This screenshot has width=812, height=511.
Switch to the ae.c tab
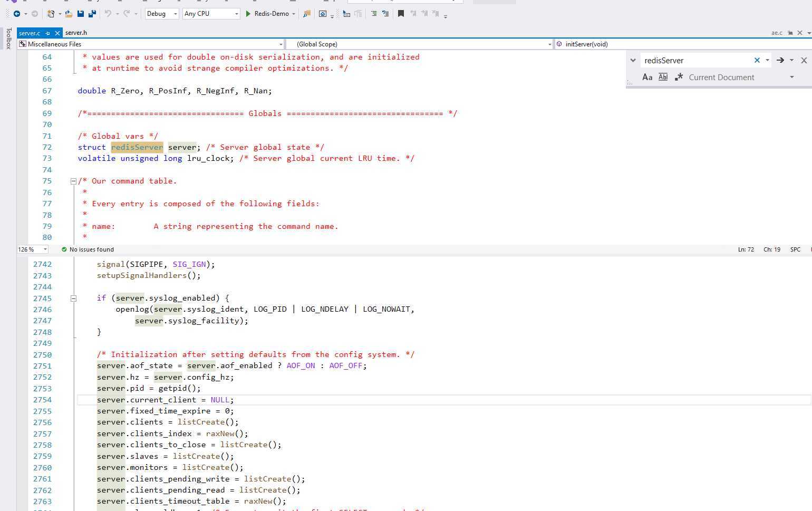pyautogui.click(x=777, y=33)
